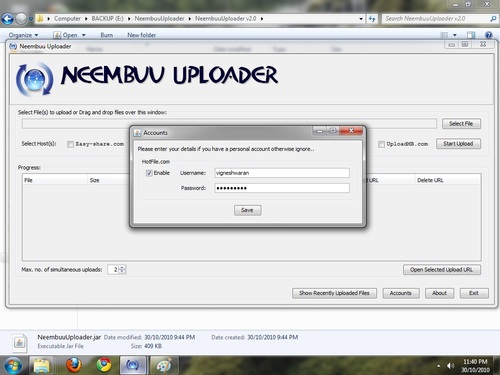Click the Username input field
500x375 pixels.
pyautogui.click(x=282, y=173)
